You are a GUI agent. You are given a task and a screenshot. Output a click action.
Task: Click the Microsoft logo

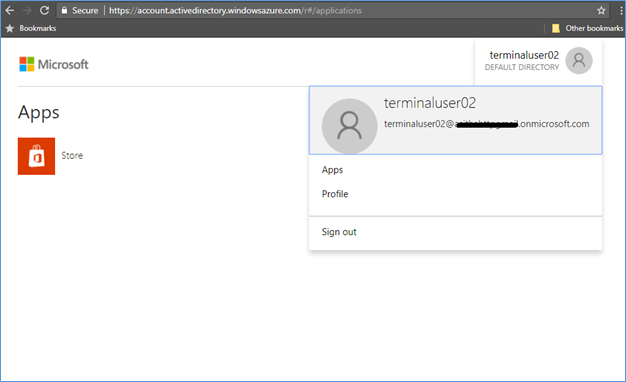54,64
